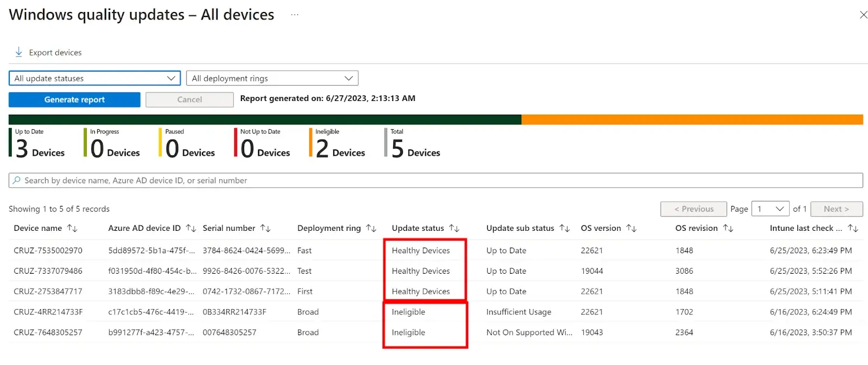
Task: Click the Device name column header
Action: [38, 228]
